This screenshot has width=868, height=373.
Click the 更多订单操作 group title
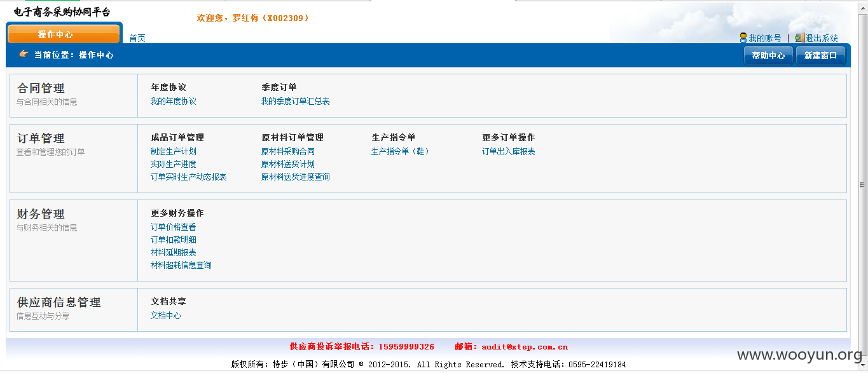(508, 138)
